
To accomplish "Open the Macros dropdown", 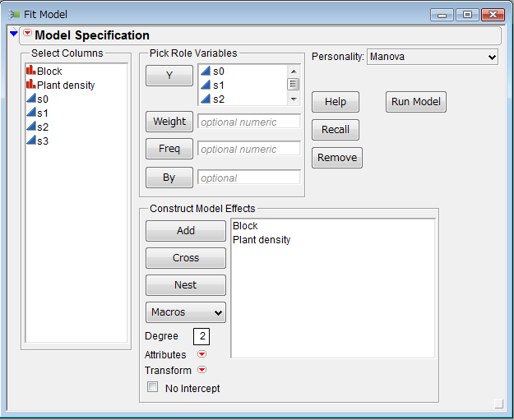I will coord(186,312).
